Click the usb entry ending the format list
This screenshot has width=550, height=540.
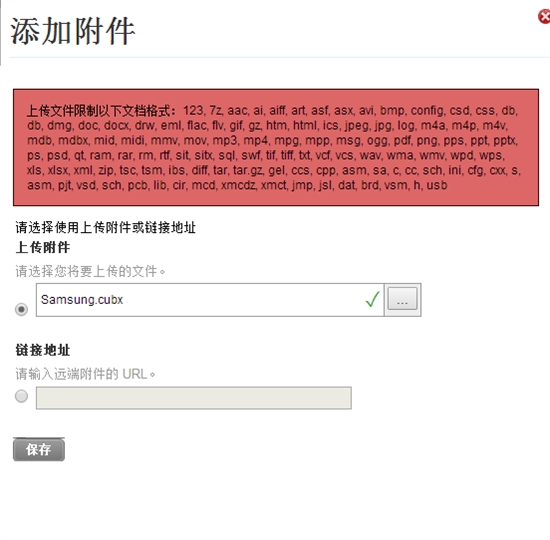pyautogui.click(x=437, y=185)
